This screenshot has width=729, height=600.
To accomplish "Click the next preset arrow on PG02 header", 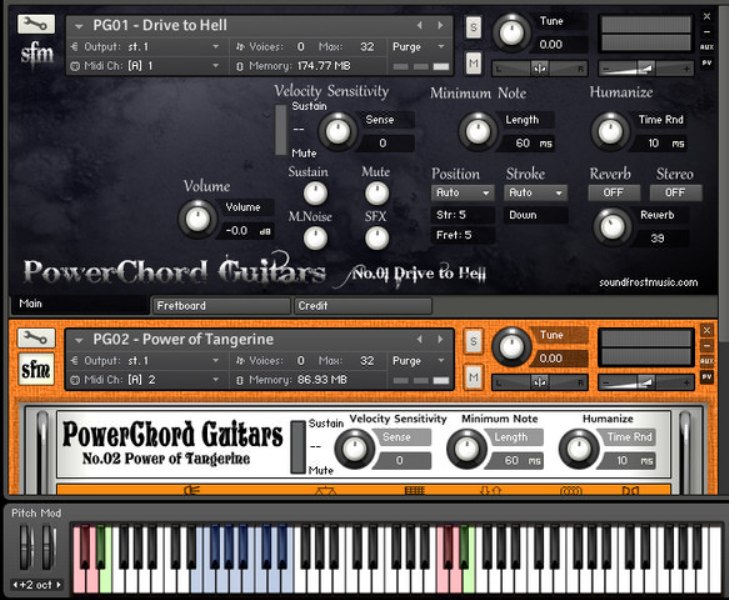I will pos(440,339).
